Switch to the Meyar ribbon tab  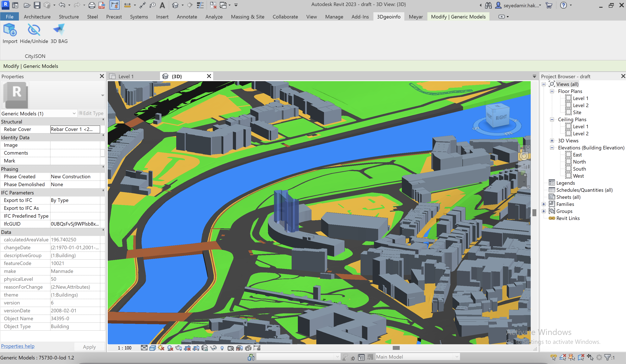coord(416,17)
